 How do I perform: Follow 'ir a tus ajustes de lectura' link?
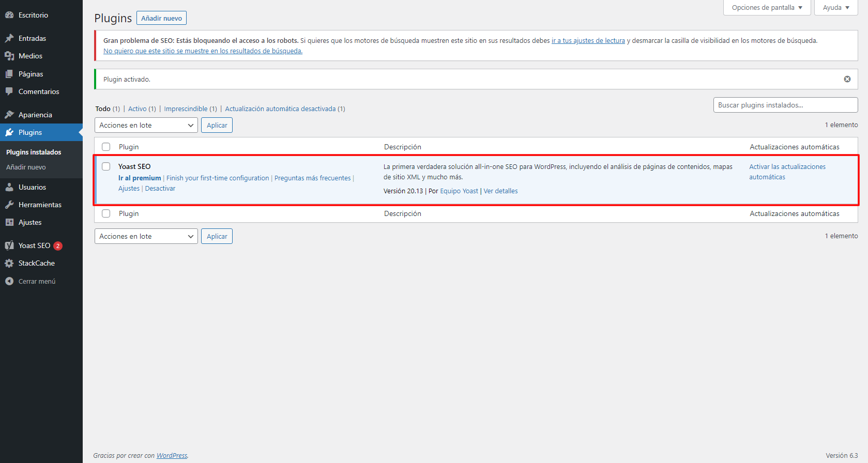(x=588, y=40)
